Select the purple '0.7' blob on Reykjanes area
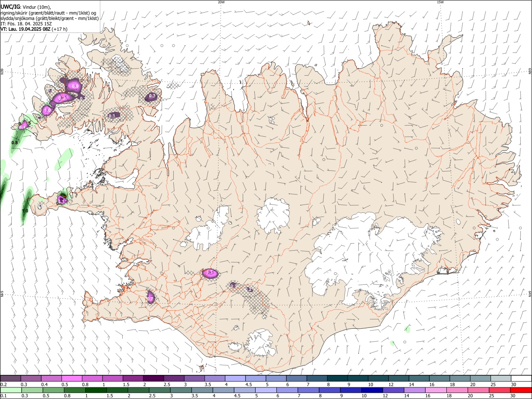Viewport: 532px width, 399px height. click(x=151, y=297)
